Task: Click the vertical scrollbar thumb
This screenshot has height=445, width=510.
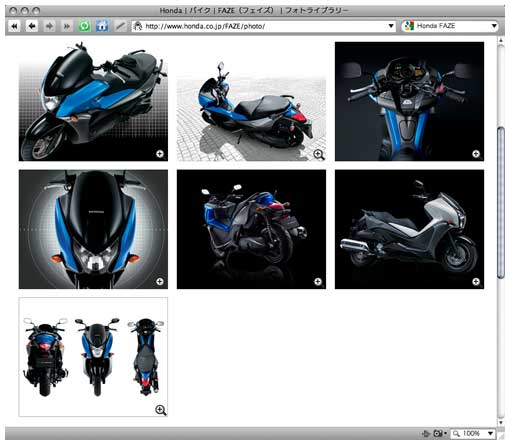Action: [501, 203]
